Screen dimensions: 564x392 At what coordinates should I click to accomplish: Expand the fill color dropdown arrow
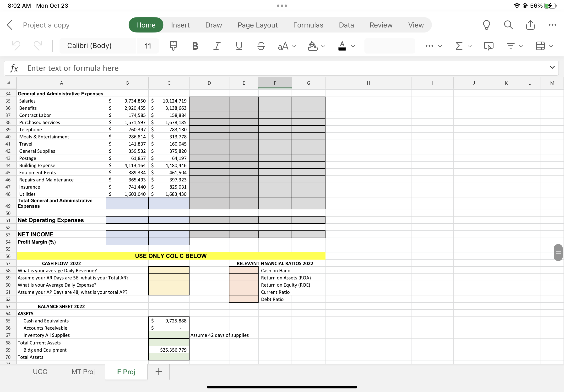click(x=323, y=46)
